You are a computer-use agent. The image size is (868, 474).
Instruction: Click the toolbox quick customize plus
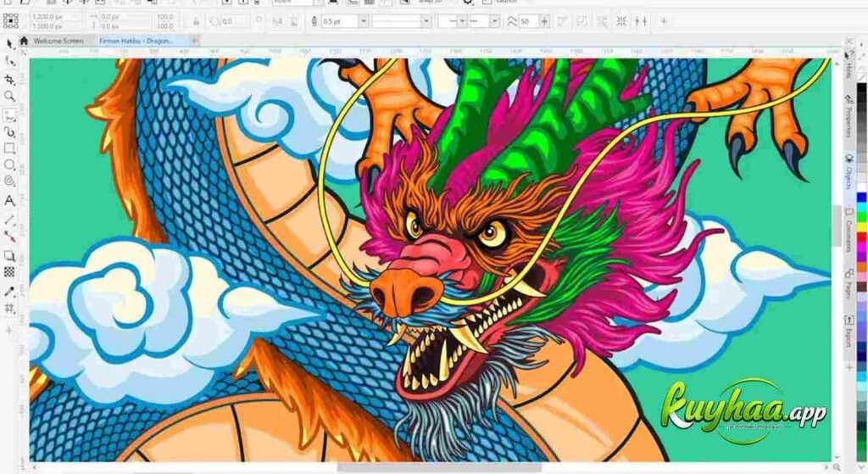[x=8, y=331]
